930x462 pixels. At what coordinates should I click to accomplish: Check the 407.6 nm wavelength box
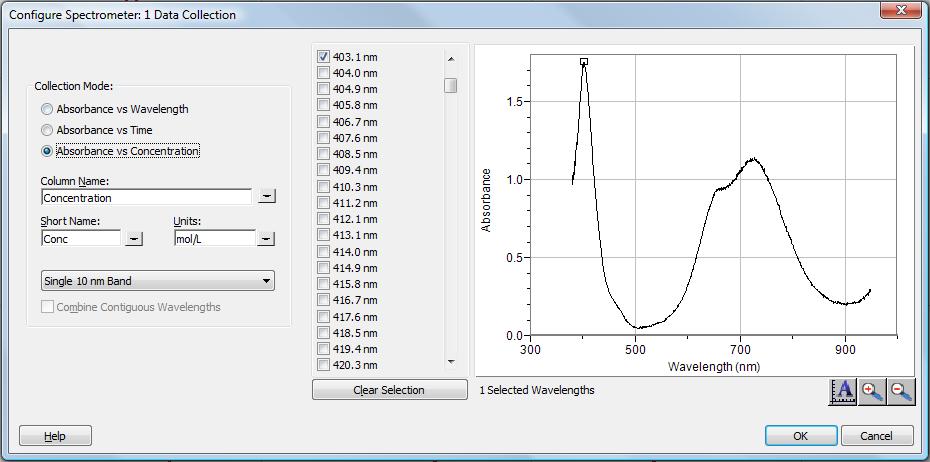[x=323, y=138]
